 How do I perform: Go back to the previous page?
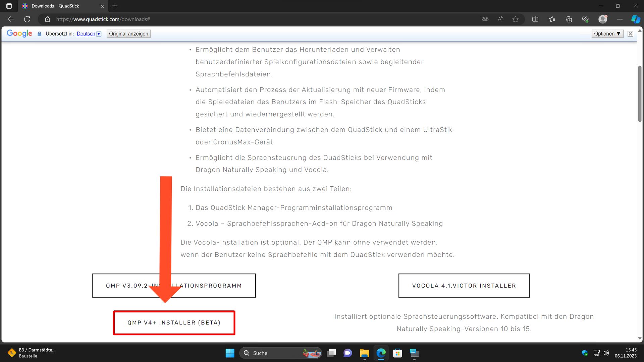click(x=10, y=19)
